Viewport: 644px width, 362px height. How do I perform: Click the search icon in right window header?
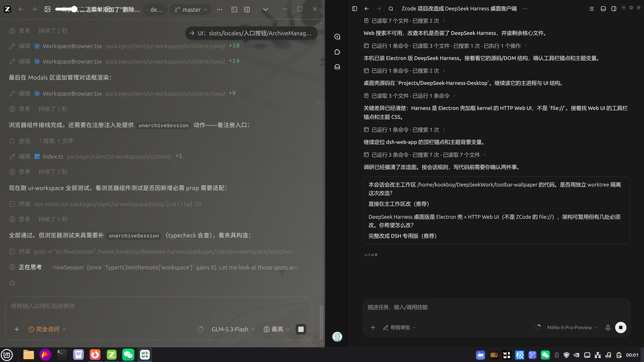point(391,9)
